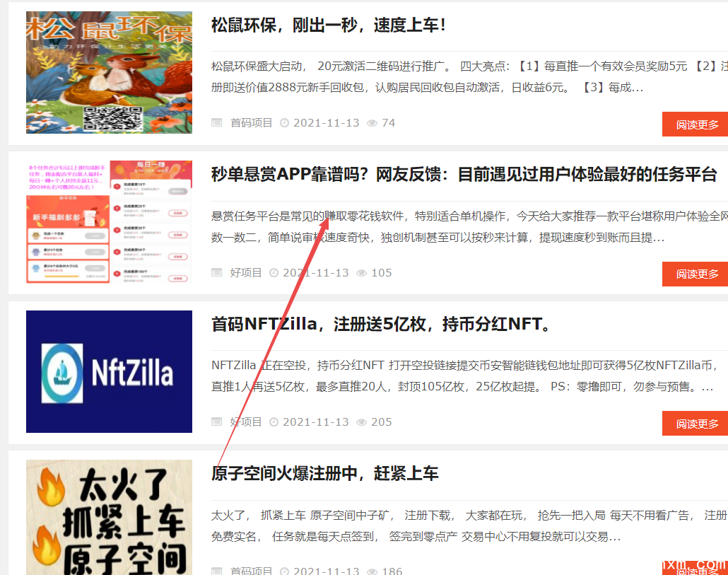Click 松鼠环保盛大启动 excerpt text
Viewport: 728px width, 575px height.
tap(469, 76)
